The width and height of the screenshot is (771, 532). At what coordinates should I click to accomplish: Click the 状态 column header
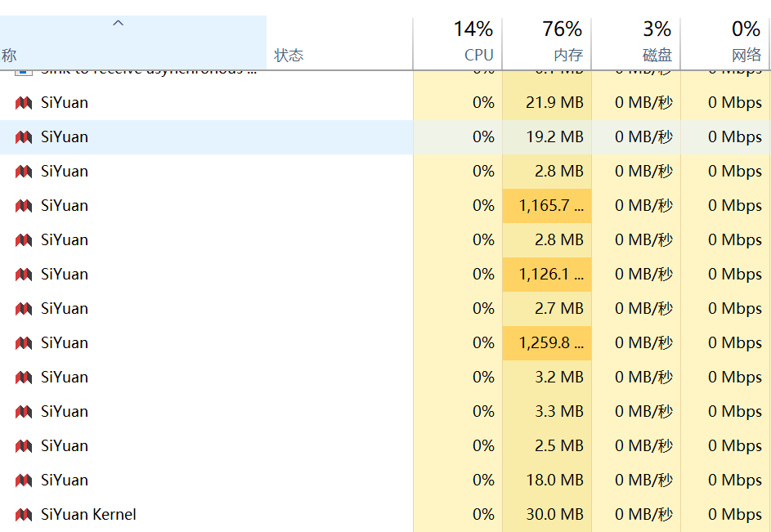(289, 55)
